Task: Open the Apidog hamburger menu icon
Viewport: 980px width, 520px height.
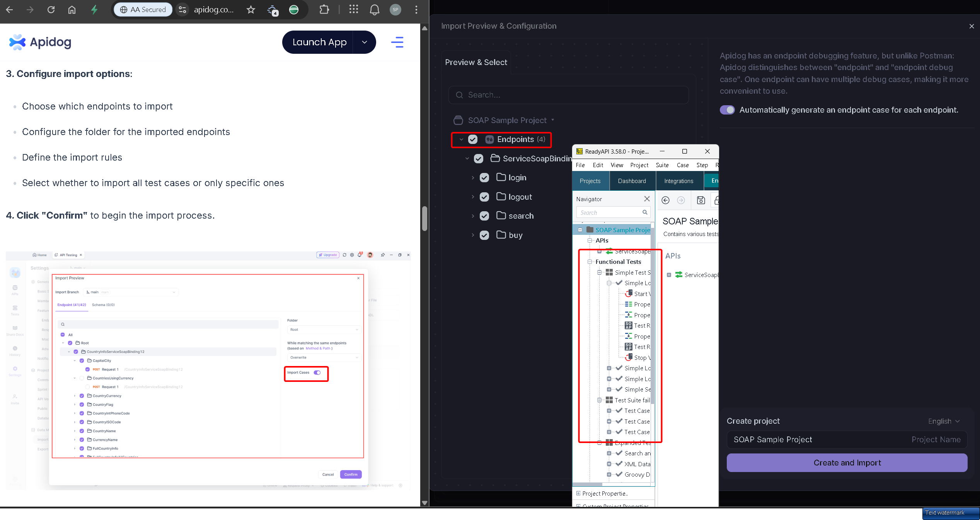Action: [397, 42]
